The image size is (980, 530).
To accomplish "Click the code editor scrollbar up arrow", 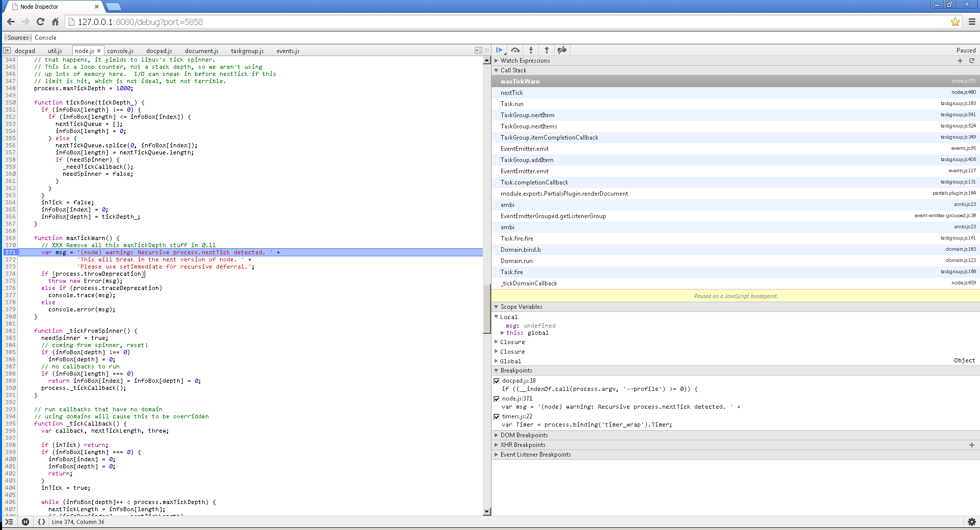I will tap(486, 60).
